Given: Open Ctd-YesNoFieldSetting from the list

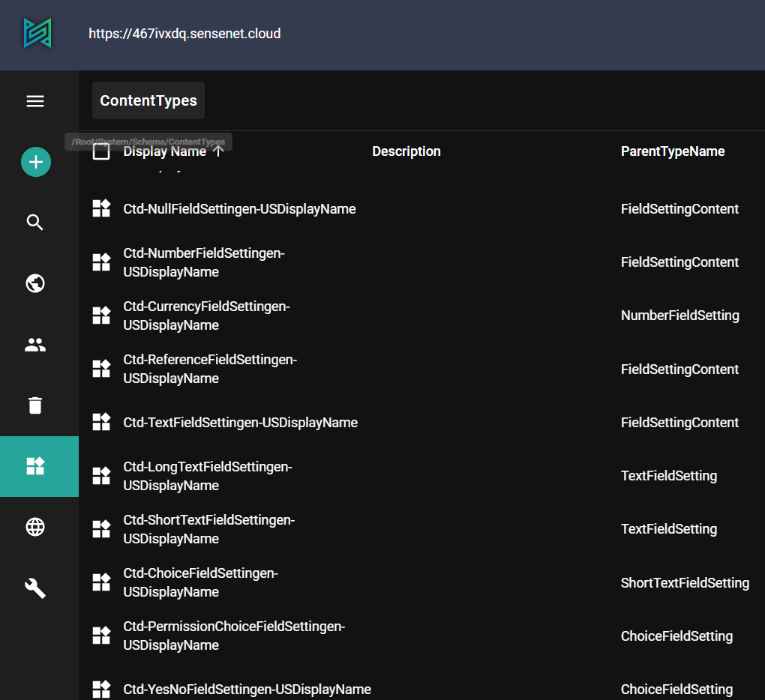Looking at the screenshot, I should 247,689.
